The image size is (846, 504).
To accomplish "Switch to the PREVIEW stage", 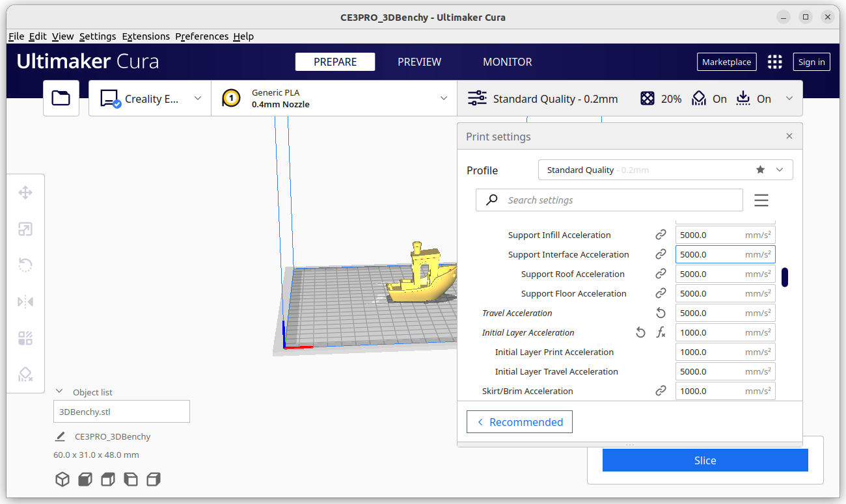I will click(420, 62).
